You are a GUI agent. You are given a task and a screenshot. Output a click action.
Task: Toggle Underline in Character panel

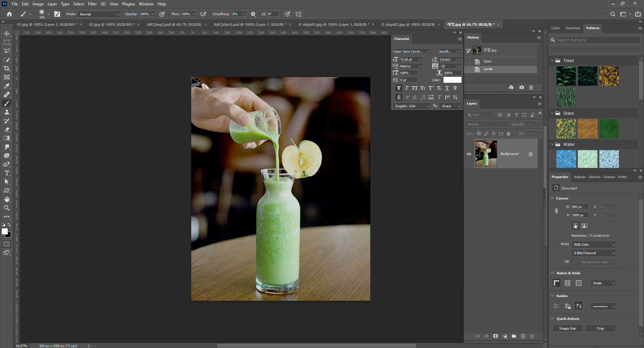click(x=447, y=88)
